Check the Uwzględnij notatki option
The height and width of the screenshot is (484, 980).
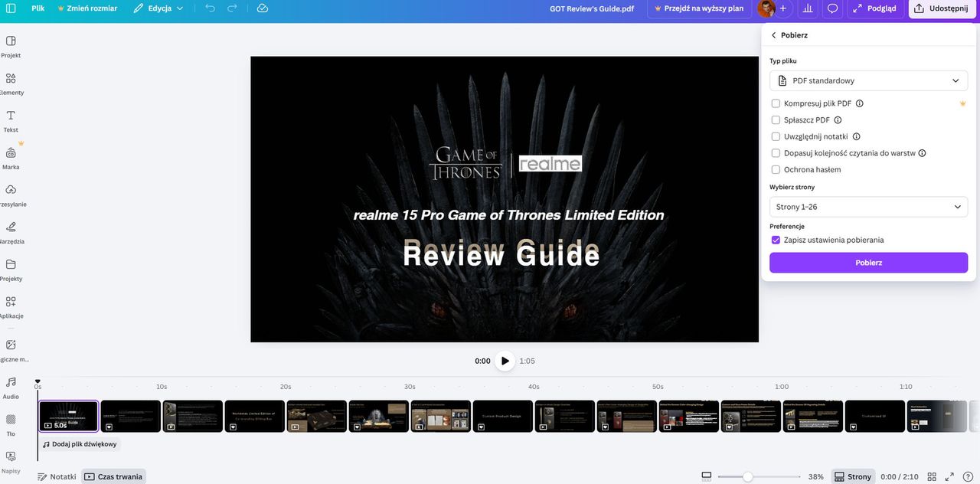click(x=776, y=136)
